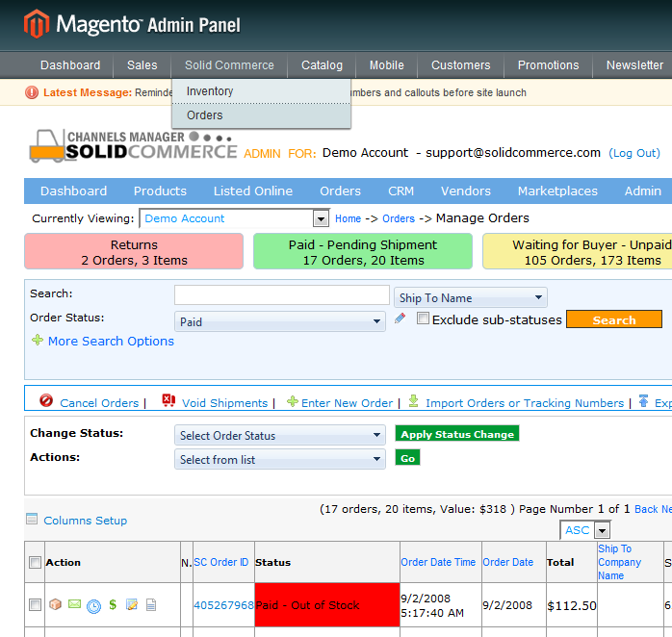Select Inventory from Solid Commerce submenu
Viewport: 672px width, 637px height.
point(262,91)
